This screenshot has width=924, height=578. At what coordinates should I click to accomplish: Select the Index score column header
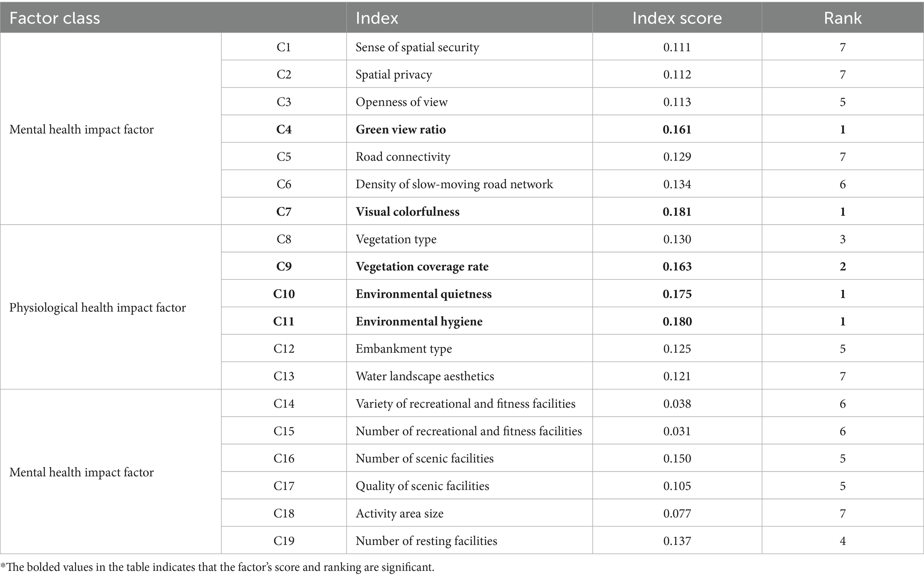point(677,18)
